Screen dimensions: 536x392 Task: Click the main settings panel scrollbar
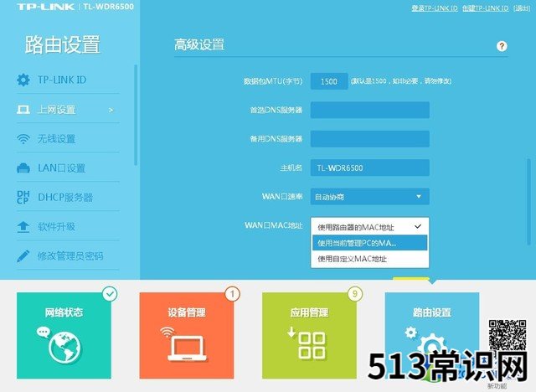(x=528, y=201)
